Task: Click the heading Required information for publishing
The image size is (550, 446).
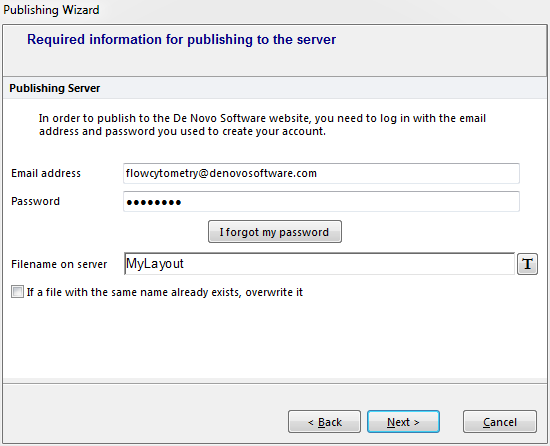Action: pos(181,40)
